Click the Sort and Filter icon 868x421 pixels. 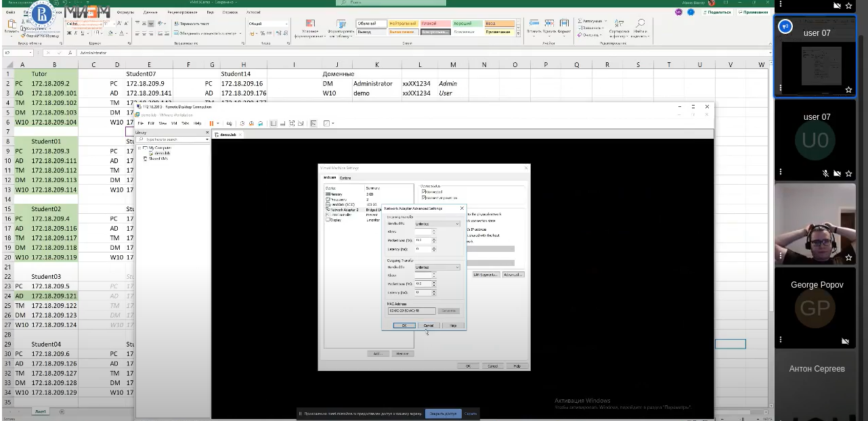pos(619,24)
